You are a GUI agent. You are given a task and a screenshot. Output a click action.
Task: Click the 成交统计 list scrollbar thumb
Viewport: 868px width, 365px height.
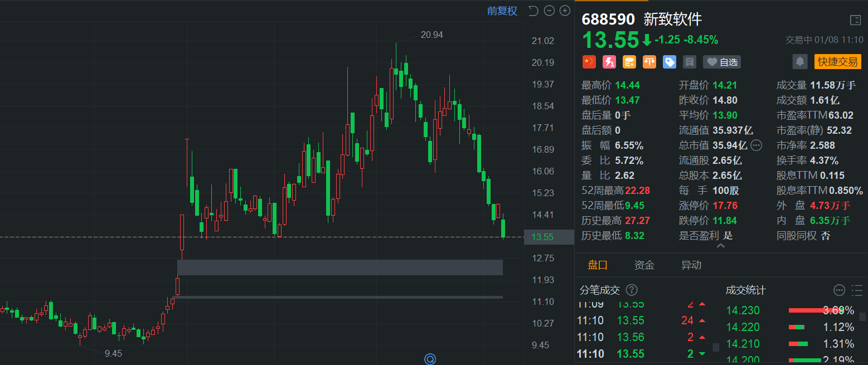(x=863, y=316)
